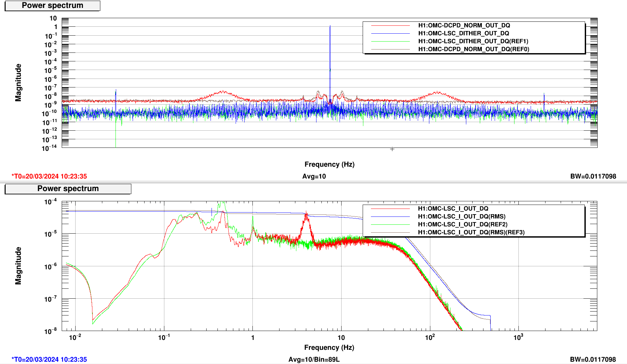
Task: Click the bottom plot's Power spectrum title
Action: [x=68, y=189]
